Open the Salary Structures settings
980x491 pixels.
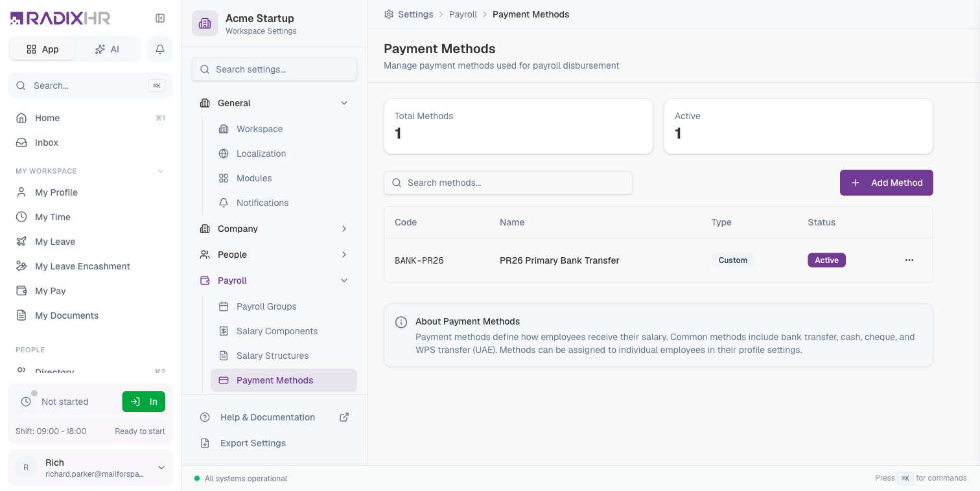pyautogui.click(x=284, y=356)
